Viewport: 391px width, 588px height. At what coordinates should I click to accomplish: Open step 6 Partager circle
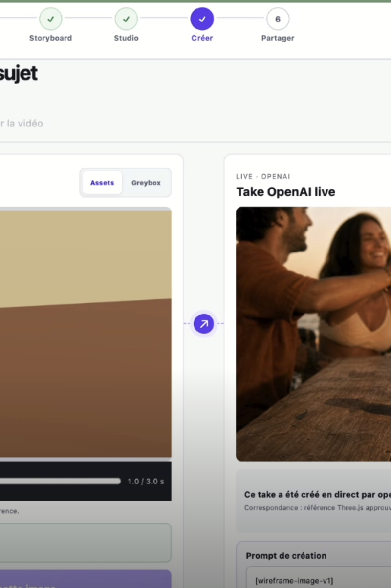(278, 19)
